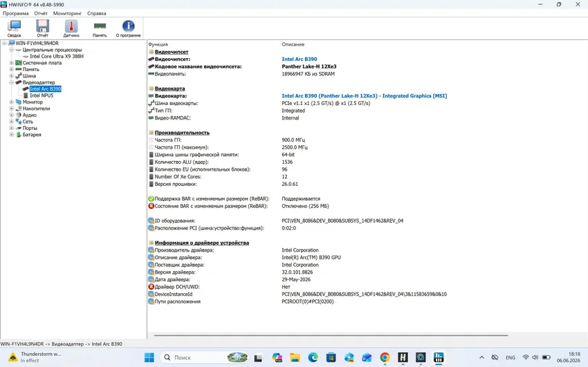Select the PCIROOT(0)#PCI(0200) value
The width and height of the screenshot is (588, 367).
pos(308,301)
